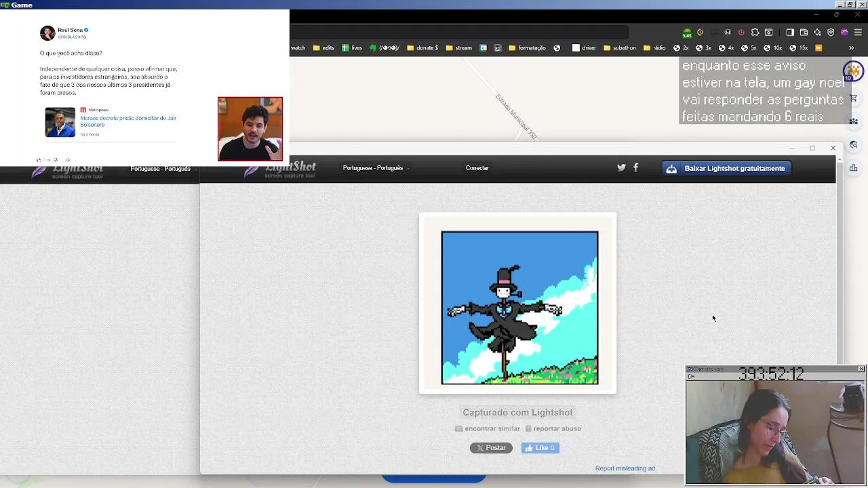Open the browser wallet icon
Screen dimensions: 868x488
(x=804, y=33)
